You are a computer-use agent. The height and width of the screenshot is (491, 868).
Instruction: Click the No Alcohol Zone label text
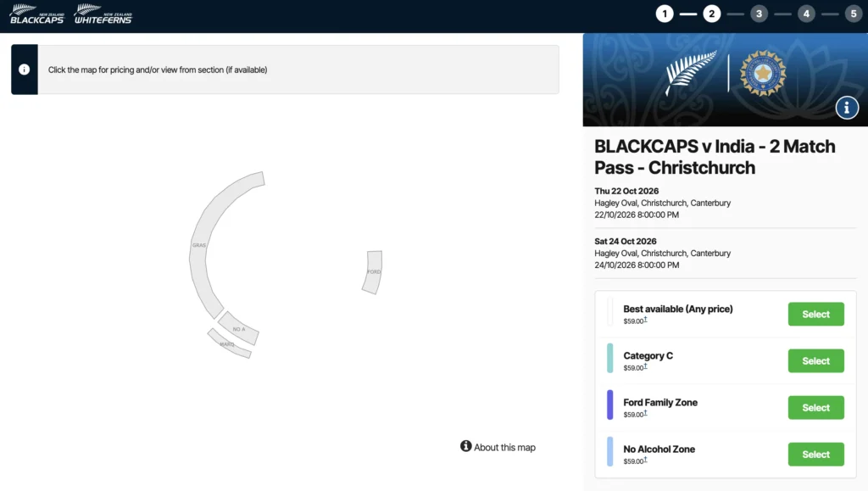click(659, 449)
